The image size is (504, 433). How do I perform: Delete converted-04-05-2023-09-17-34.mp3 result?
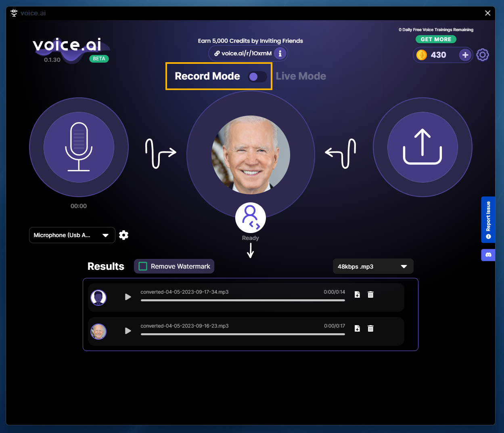click(370, 294)
